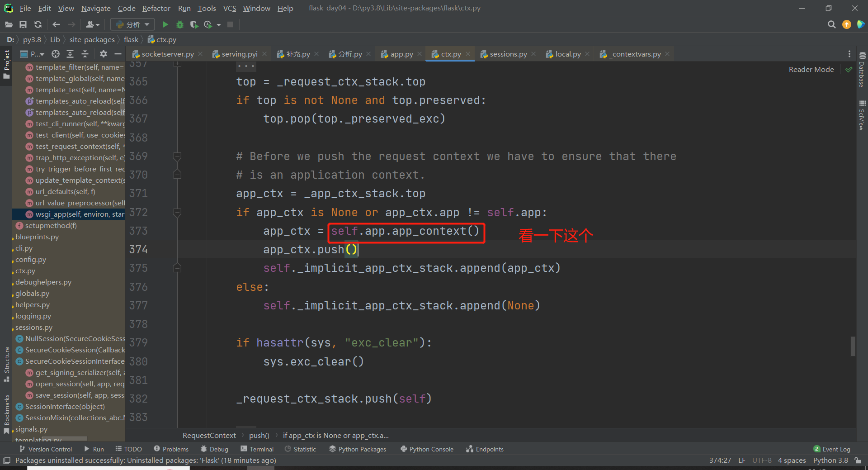Open the line separator LF selector
Image resolution: width=868 pixels, height=470 pixels.
pyautogui.click(x=742, y=461)
